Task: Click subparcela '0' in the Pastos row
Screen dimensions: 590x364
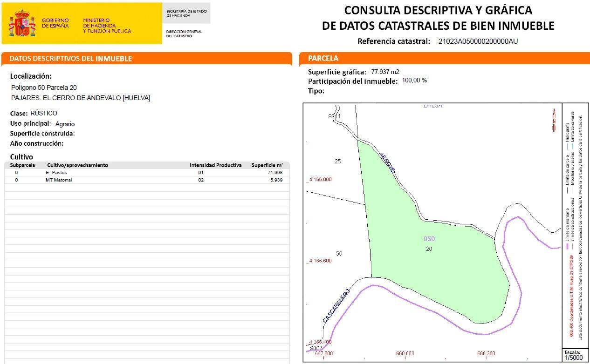Action: click(17, 173)
